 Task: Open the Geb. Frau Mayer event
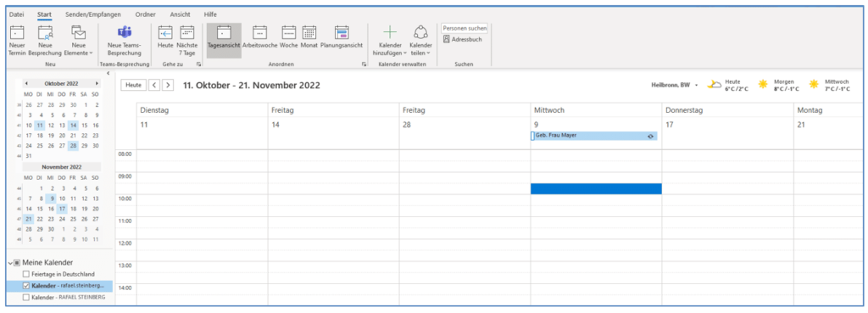(x=594, y=136)
